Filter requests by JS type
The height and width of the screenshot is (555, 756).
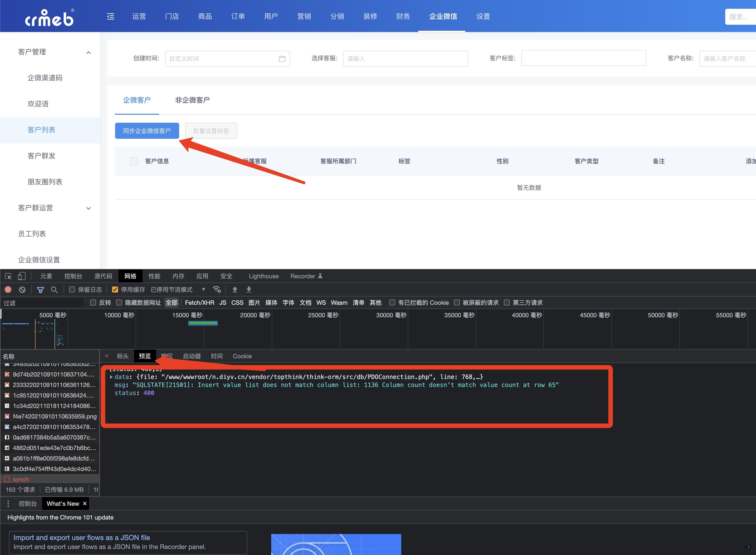coord(223,303)
